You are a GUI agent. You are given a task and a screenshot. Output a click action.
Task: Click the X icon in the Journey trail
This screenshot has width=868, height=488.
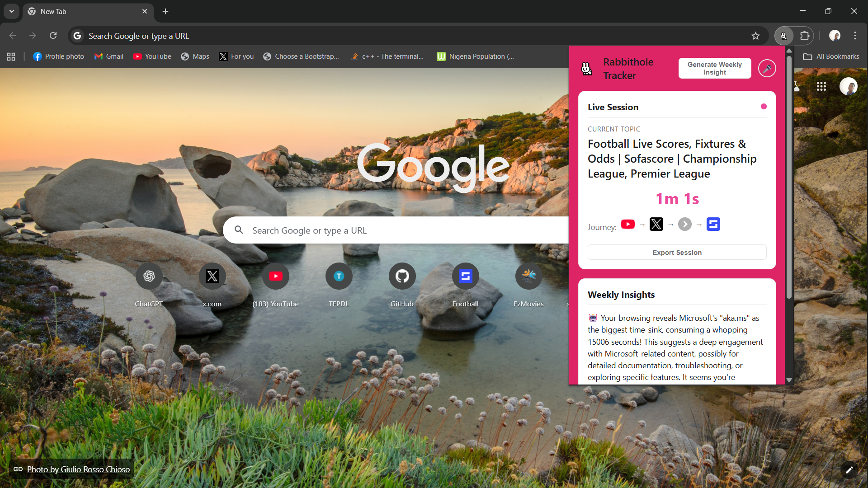pos(656,224)
